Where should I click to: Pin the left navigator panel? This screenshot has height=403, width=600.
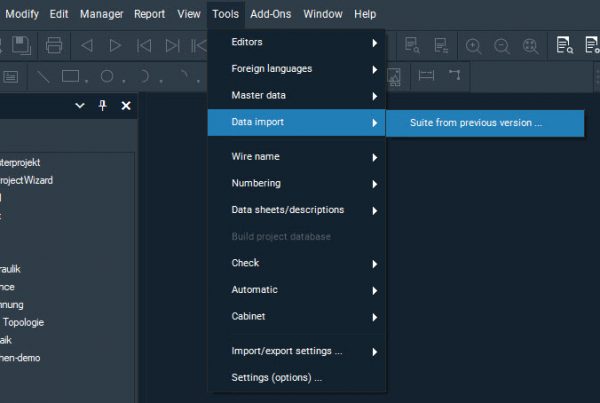102,106
